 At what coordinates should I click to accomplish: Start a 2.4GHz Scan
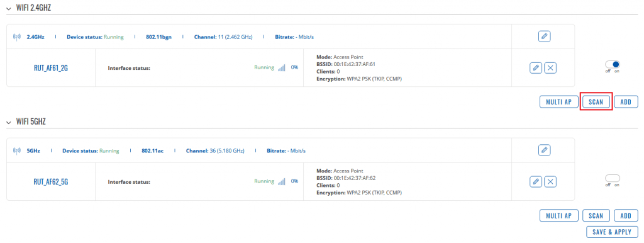tap(596, 102)
